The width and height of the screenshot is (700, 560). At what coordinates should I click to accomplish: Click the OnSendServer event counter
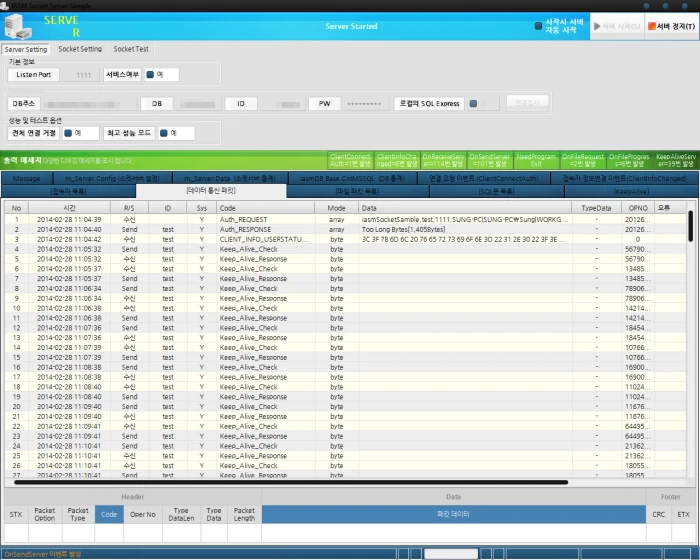pos(490,160)
